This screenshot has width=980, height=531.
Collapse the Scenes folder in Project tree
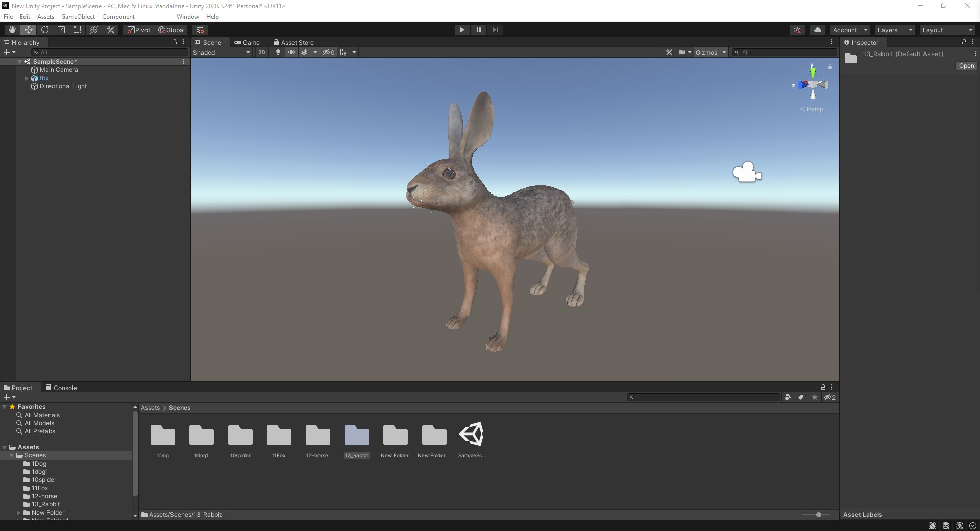pyautogui.click(x=11, y=455)
